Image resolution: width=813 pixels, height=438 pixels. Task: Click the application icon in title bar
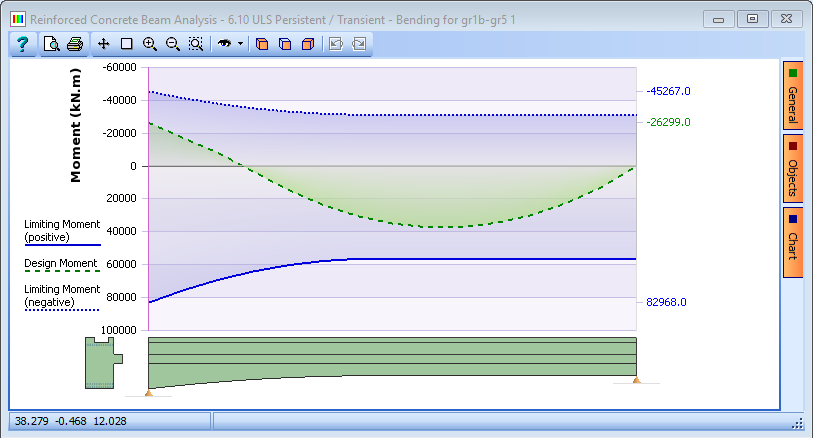coord(18,20)
